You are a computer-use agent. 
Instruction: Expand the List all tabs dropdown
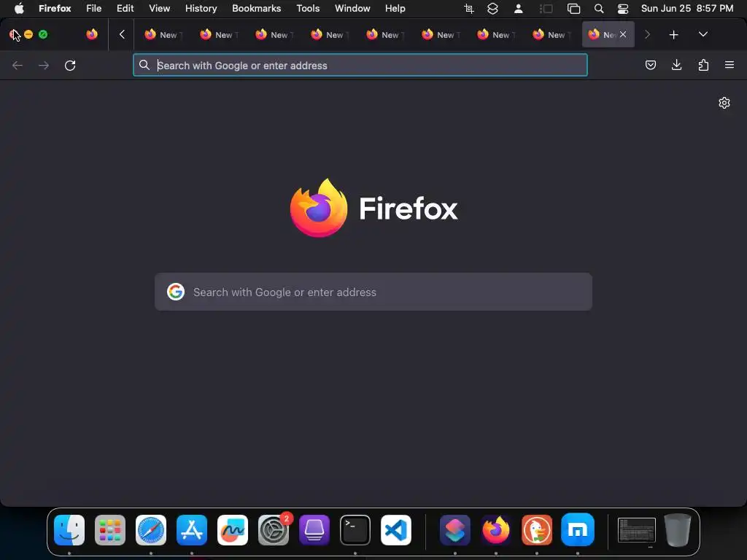(703, 34)
